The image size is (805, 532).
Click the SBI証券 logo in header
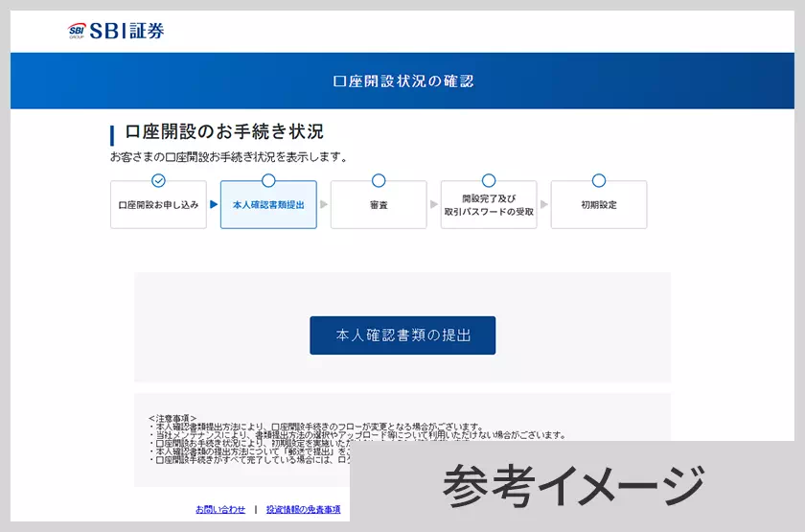[116, 31]
